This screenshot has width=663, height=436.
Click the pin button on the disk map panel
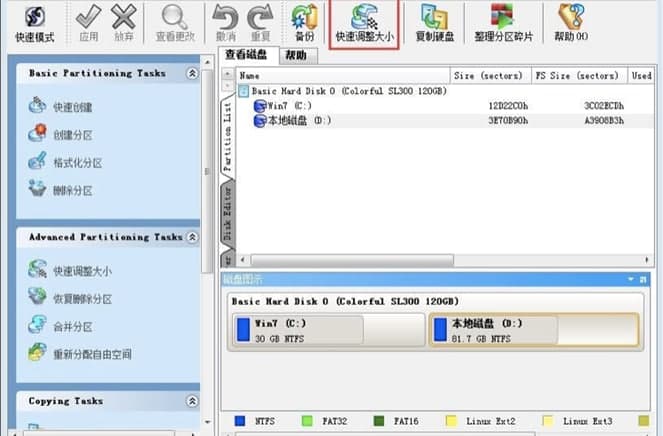[x=643, y=279]
